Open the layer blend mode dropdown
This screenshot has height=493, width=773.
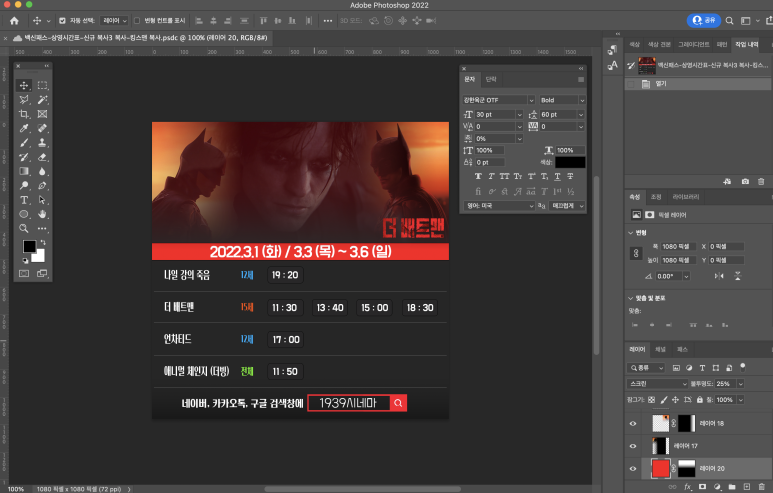[x=657, y=384]
